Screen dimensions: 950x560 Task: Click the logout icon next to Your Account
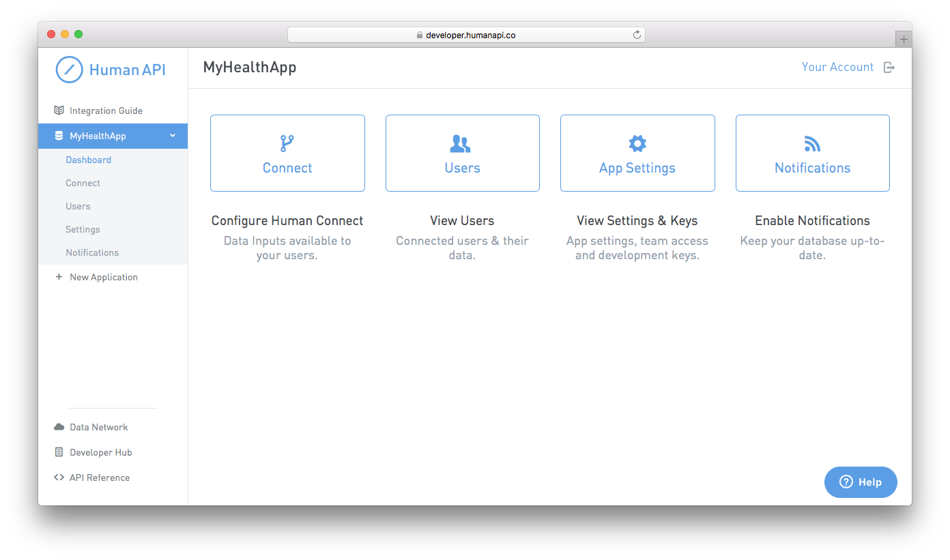tap(889, 67)
